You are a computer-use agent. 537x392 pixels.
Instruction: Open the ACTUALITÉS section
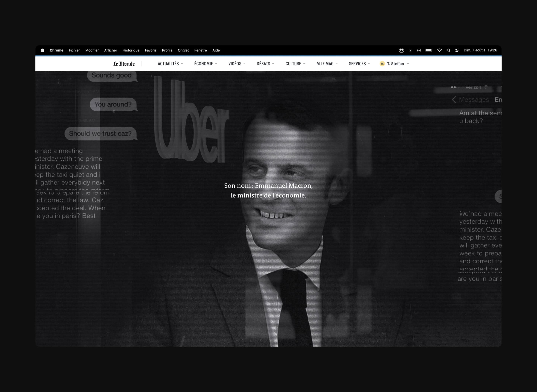tap(168, 64)
